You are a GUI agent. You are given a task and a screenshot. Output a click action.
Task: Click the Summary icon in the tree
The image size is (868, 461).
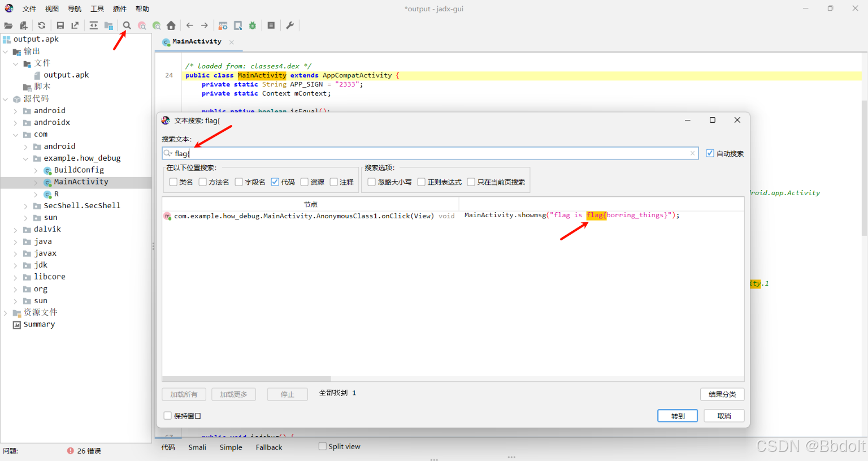[x=17, y=325]
